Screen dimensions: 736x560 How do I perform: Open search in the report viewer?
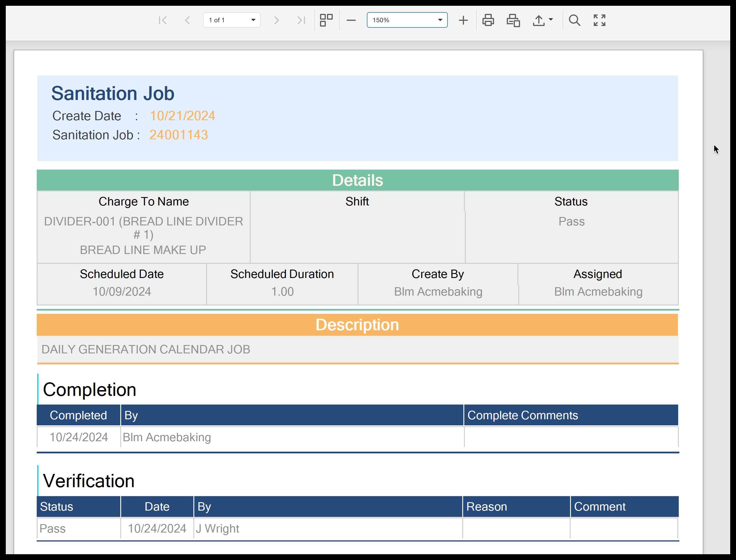tap(574, 20)
